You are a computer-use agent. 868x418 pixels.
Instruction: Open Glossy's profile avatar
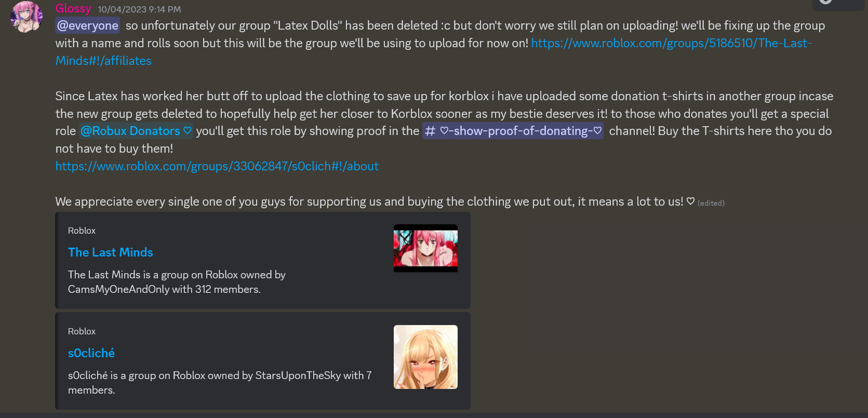26,17
